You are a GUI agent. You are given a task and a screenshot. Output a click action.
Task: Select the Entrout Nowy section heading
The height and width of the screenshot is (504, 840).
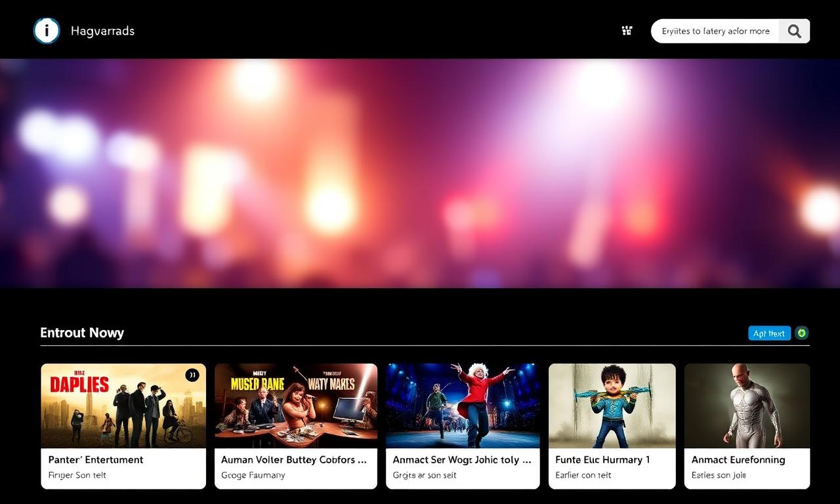pyautogui.click(x=82, y=333)
